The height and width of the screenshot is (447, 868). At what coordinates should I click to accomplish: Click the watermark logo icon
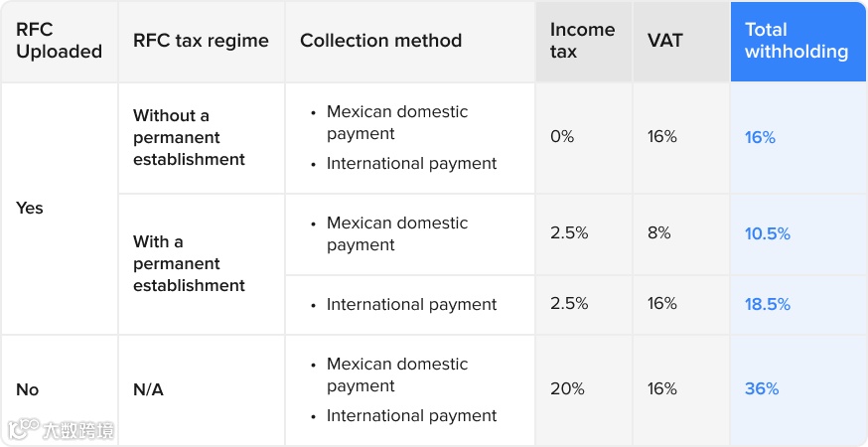pos(24,429)
